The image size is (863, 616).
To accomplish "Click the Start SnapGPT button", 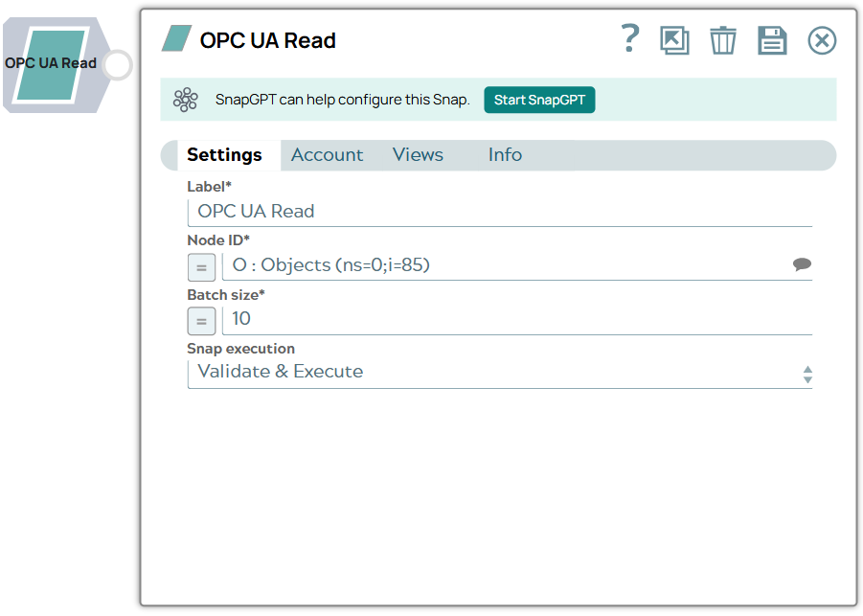I will 539,100.
